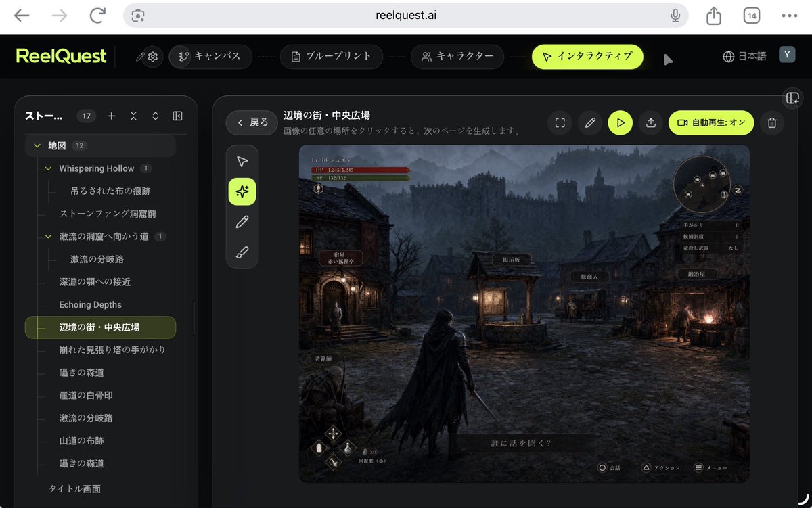Image resolution: width=812 pixels, height=508 pixels.
Task: Click the 戻る back button
Action: [x=251, y=122]
